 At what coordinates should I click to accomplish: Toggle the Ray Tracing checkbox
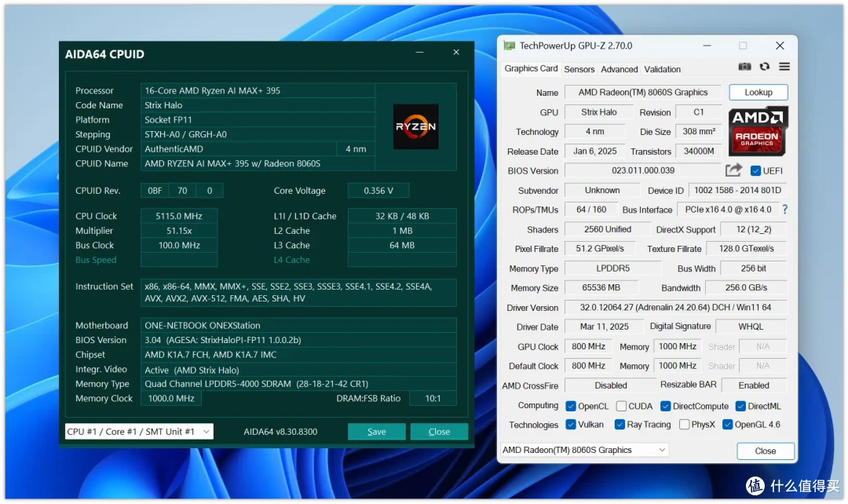pos(620,425)
